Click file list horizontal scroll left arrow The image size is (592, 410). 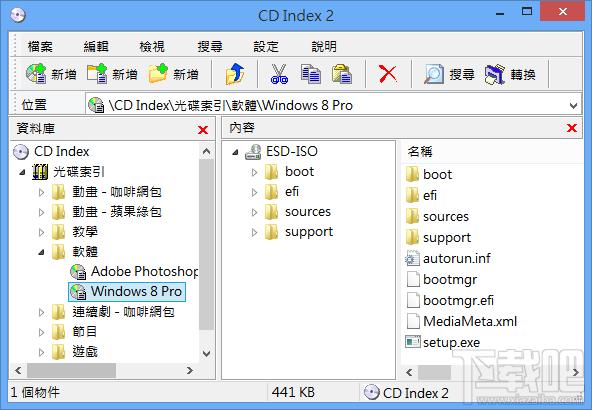tap(409, 373)
